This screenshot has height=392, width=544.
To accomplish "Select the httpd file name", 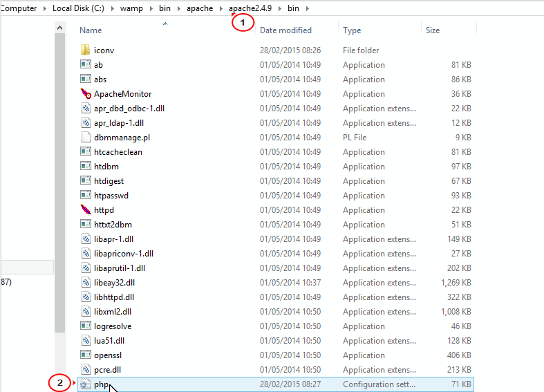I will 104,210.
